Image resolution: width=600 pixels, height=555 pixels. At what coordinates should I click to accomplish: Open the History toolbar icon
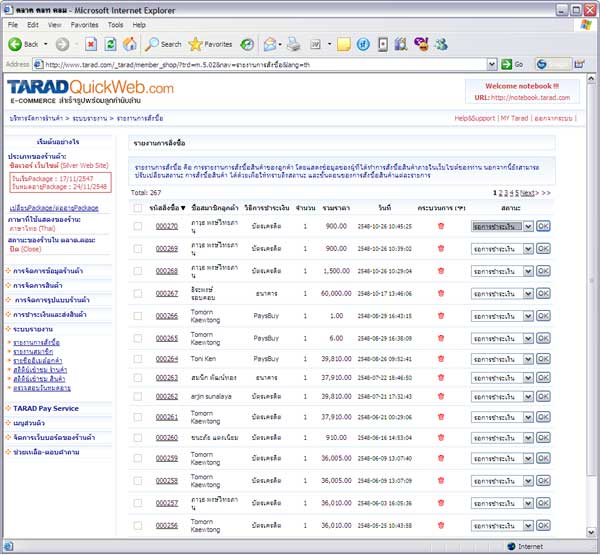tap(247, 44)
